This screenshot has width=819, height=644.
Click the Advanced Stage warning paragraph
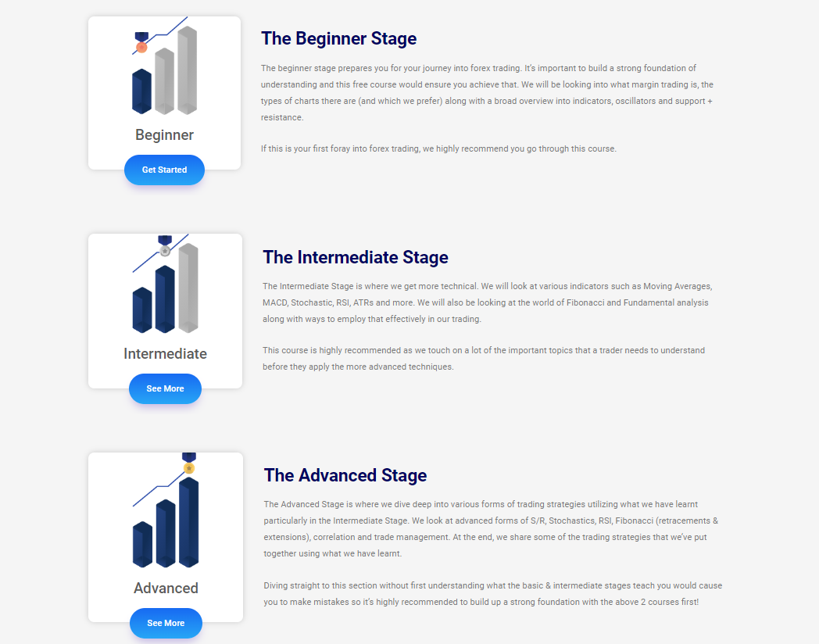tap(492, 594)
